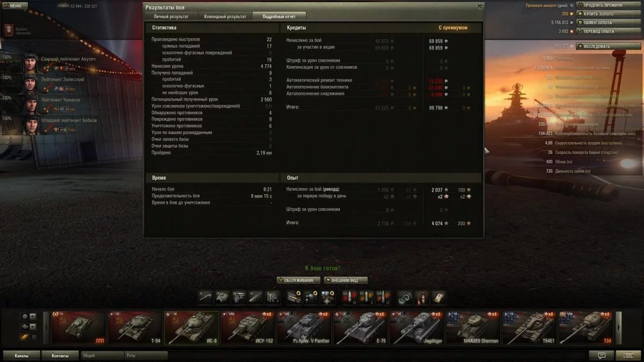Open the turret module slot
Image resolution: width=644 pixels, height=362 pixels.
[223, 297]
